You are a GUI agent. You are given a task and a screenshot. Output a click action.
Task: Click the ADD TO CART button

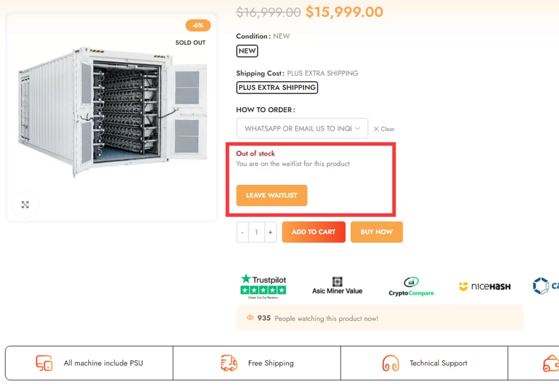pos(313,232)
